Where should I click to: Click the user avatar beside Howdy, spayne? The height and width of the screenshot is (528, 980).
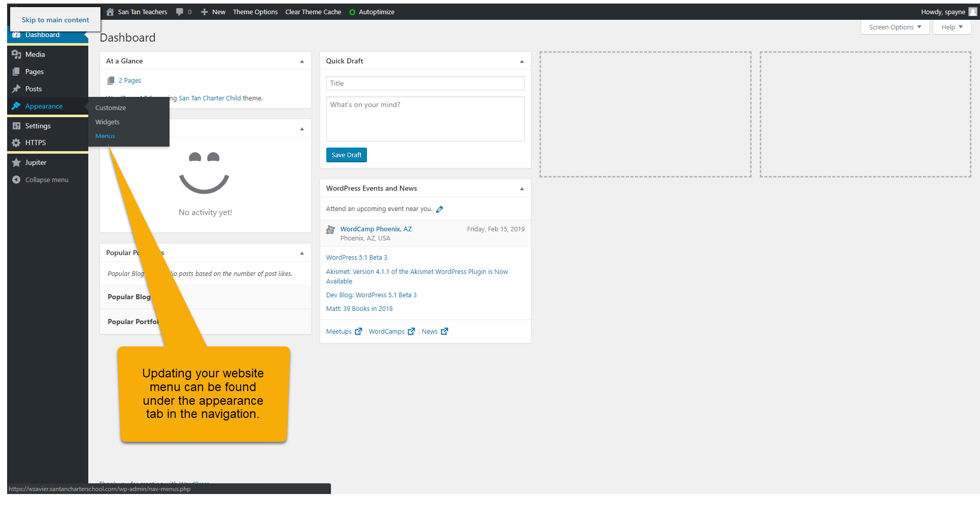pyautogui.click(x=972, y=12)
